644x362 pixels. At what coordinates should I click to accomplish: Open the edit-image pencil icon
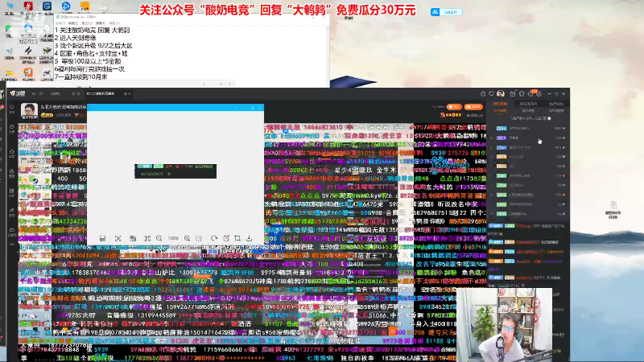[x=226, y=238]
